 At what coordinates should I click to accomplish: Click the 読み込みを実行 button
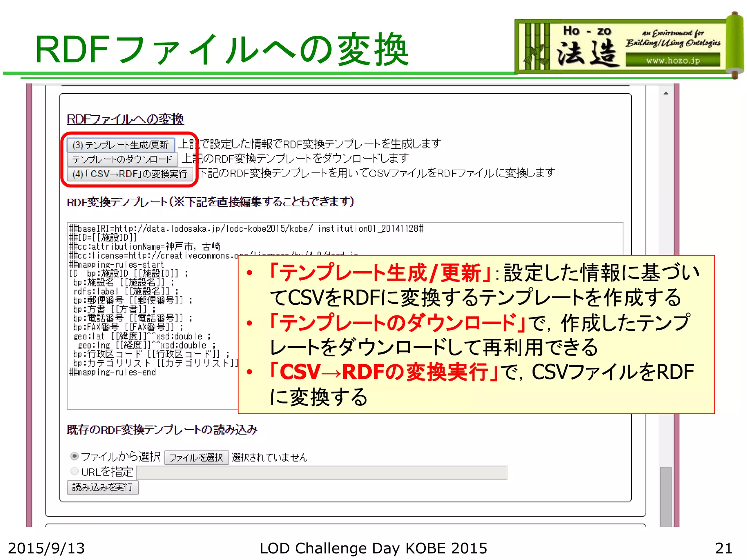coord(103,487)
